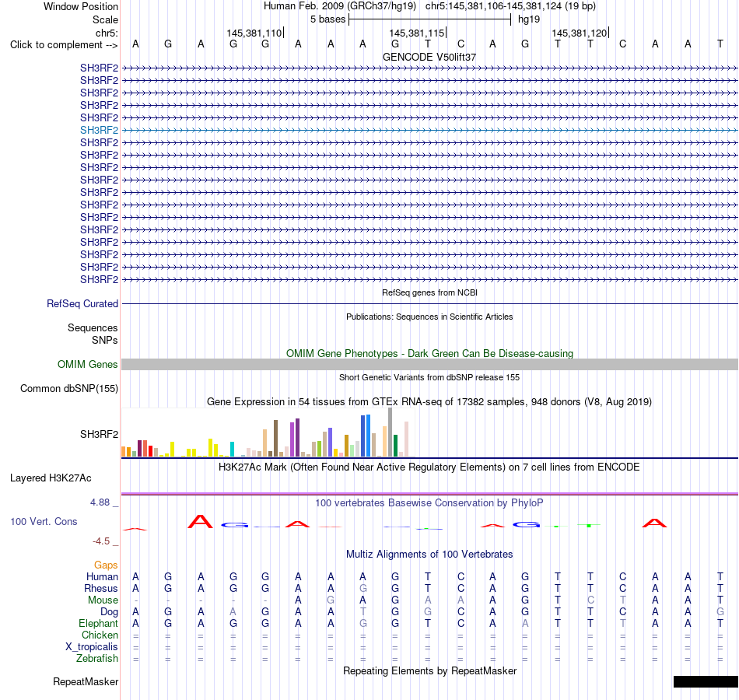Select the Chicken species row label

[100, 635]
